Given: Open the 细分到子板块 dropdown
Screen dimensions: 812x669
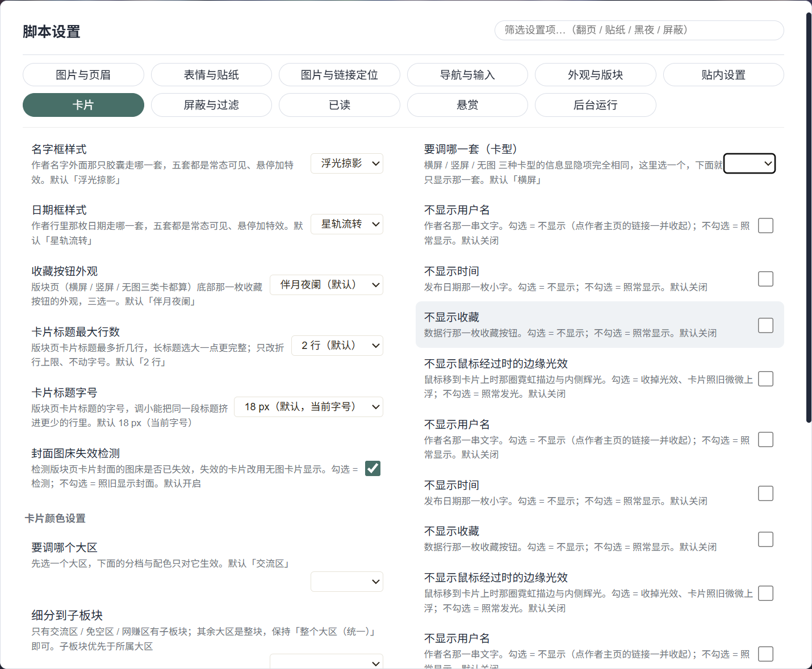Looking at the screenshot, I should click(327, 662).
